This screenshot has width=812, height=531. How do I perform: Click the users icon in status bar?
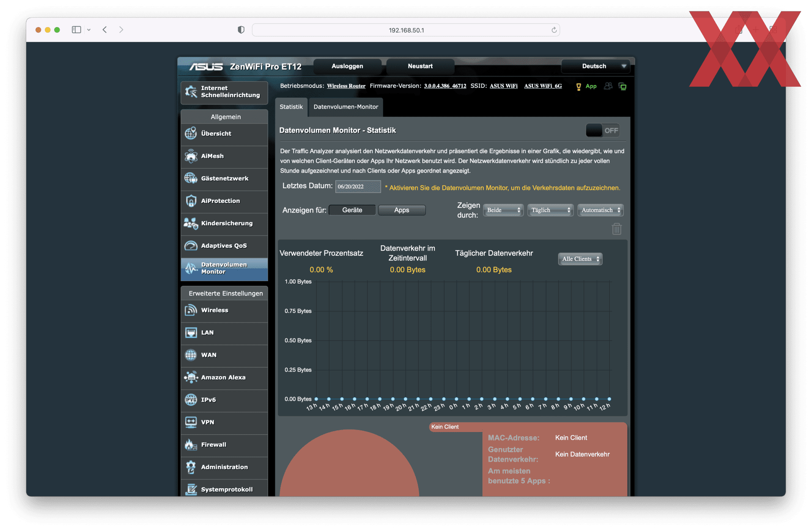point(608,86)
